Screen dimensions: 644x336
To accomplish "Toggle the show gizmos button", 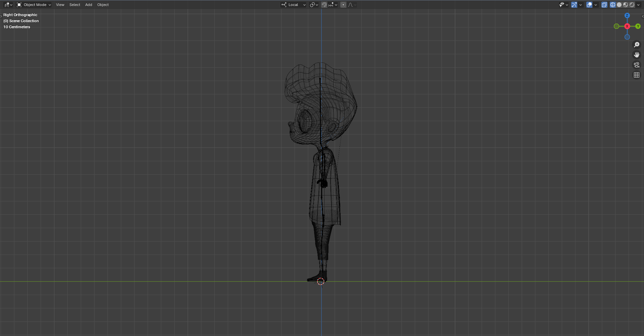I will click(x=574, y=5).
